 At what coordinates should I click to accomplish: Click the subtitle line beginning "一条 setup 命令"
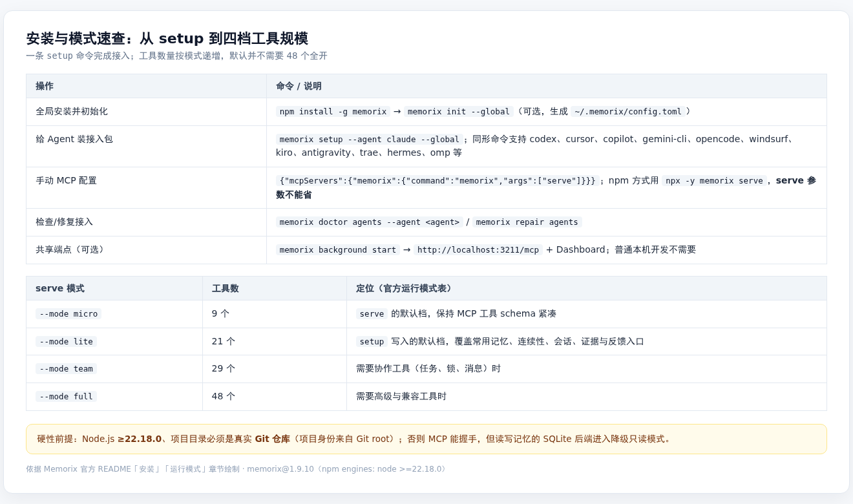tap(176, 56)
